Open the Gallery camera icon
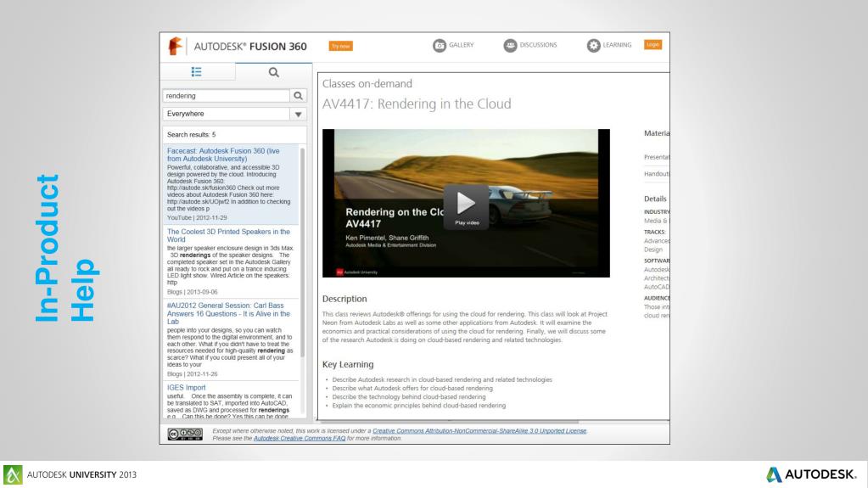The height and width of the screenshot is (488, 868). (x=440, y=46)
